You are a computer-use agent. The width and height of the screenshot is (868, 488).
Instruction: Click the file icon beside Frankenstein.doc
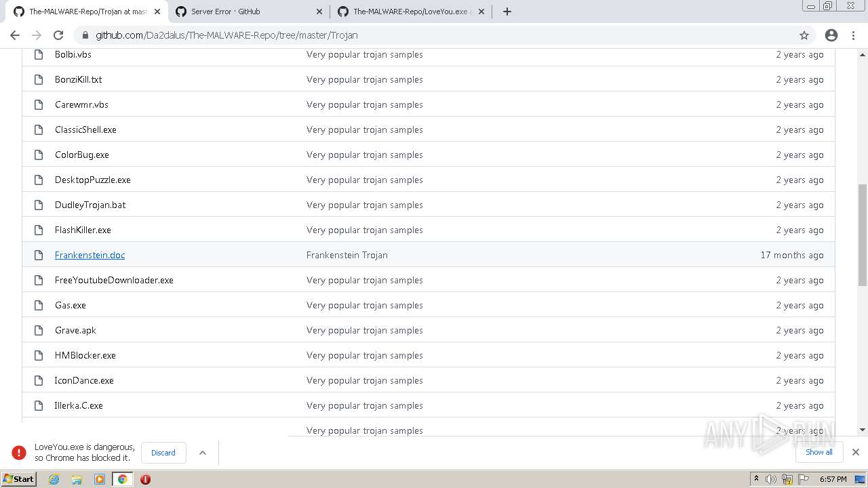pyautogui.click(x=39, y=255)
